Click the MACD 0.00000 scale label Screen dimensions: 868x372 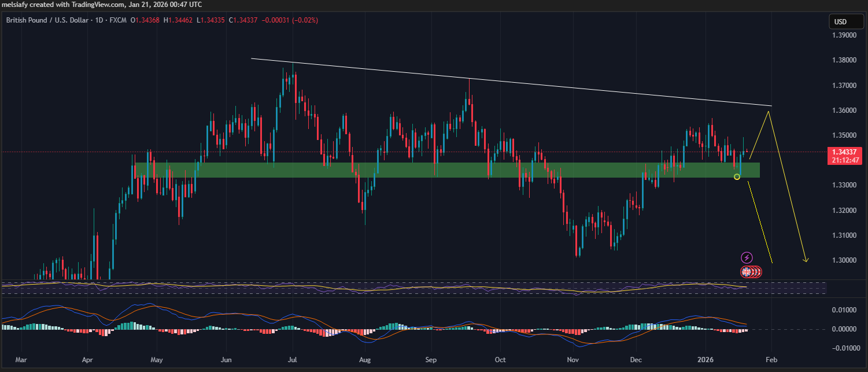pyautogui.click(x=844, y=329)
